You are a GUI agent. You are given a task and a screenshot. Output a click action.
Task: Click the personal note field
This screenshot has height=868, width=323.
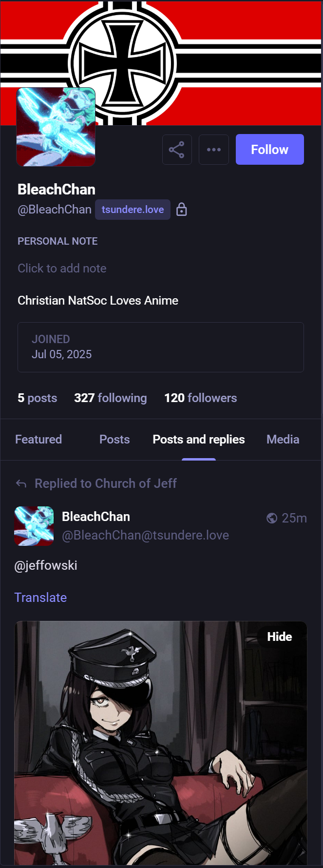[x=62, y=268]
